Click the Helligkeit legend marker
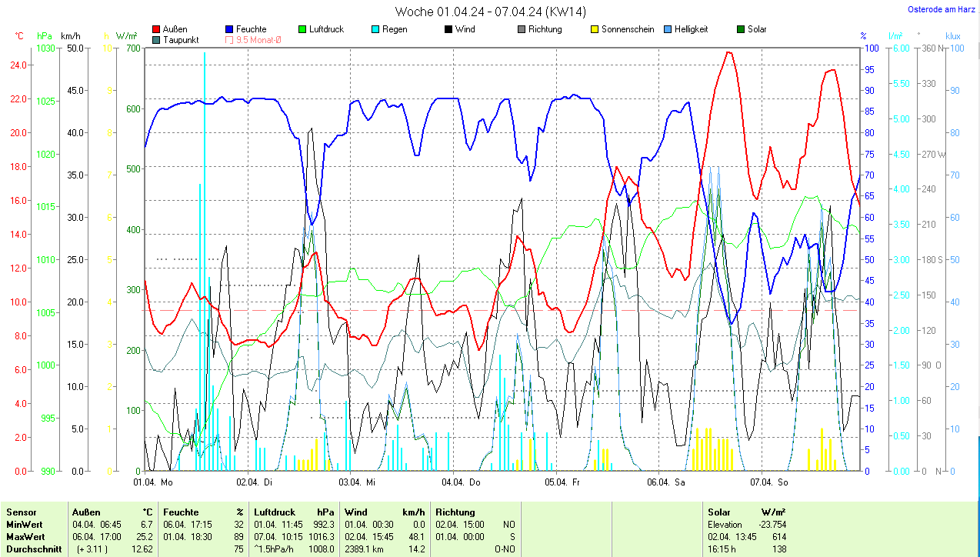The height and width of the screenshot is (557, 980). (x=667, y=29)
